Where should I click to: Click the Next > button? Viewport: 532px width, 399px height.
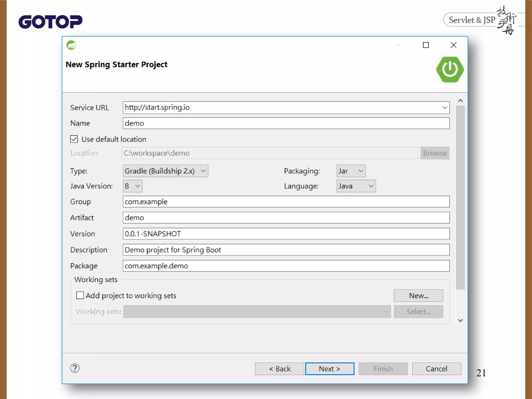(x=329, y=369)
